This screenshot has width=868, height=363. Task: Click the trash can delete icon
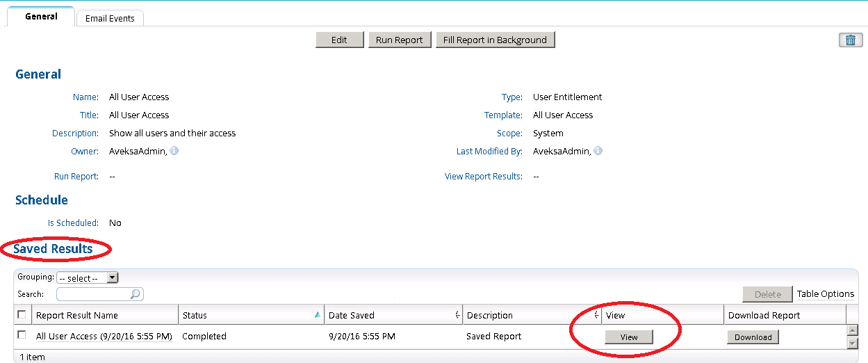[x=851, y=40]
